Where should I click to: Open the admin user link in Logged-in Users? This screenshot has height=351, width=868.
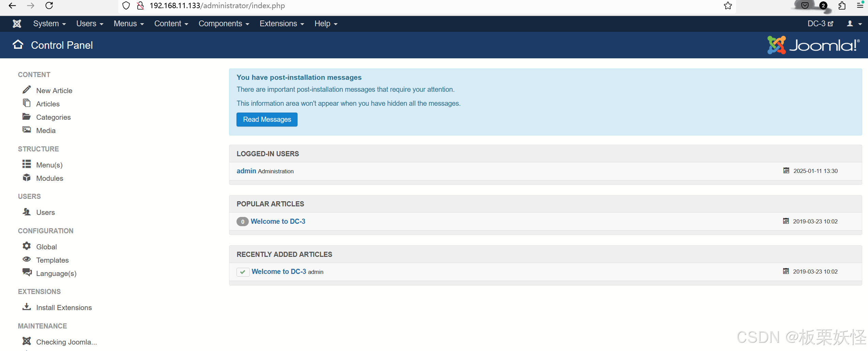click(246, 171)
